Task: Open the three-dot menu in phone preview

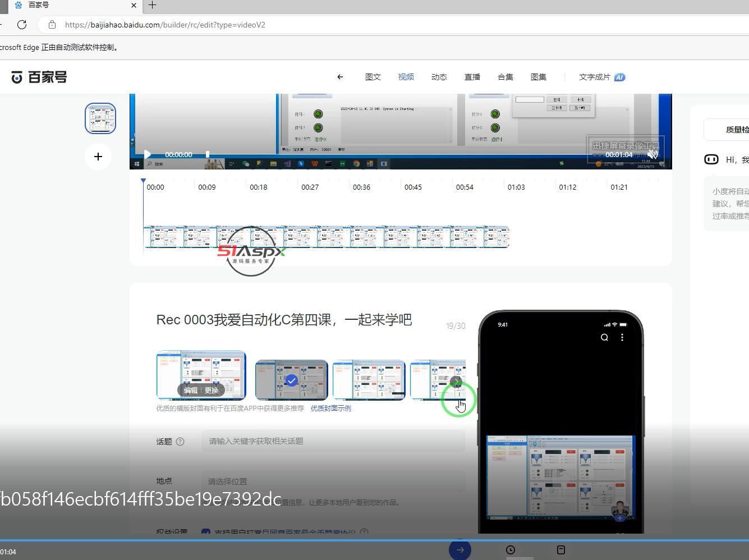Action: point(622,337)
